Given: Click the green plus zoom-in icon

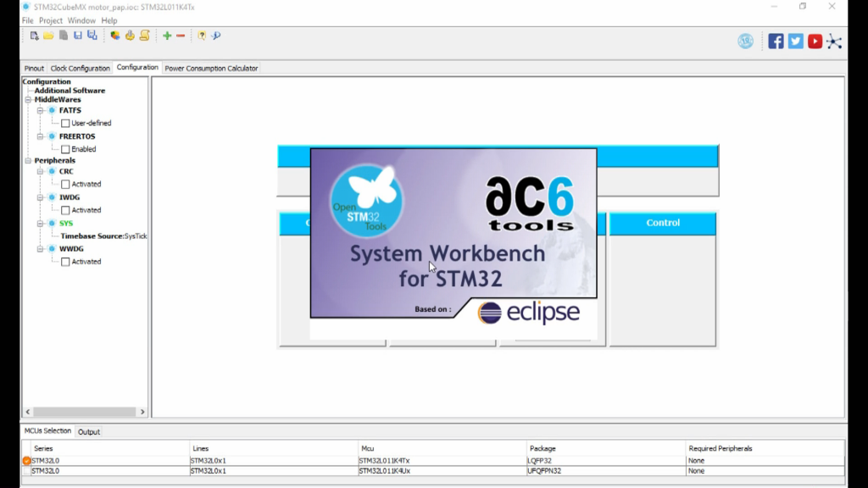Looking at the screenshot, I should click(x=167, y=36).
